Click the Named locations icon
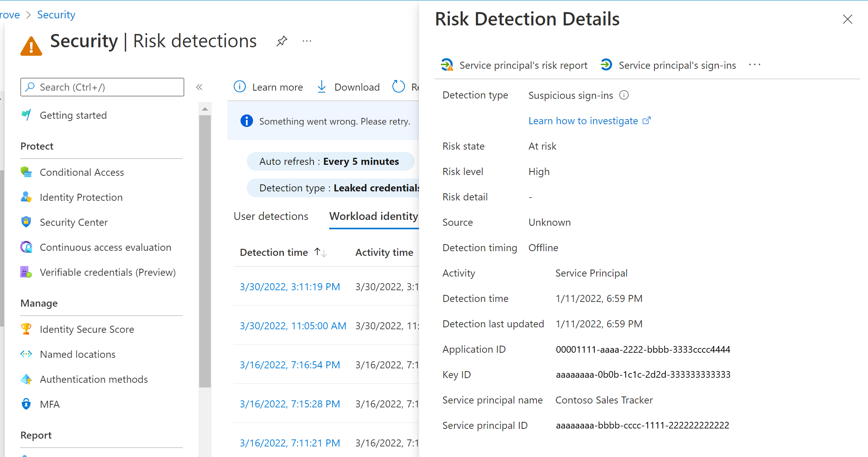The image size is (868, 457). (27, 353)
